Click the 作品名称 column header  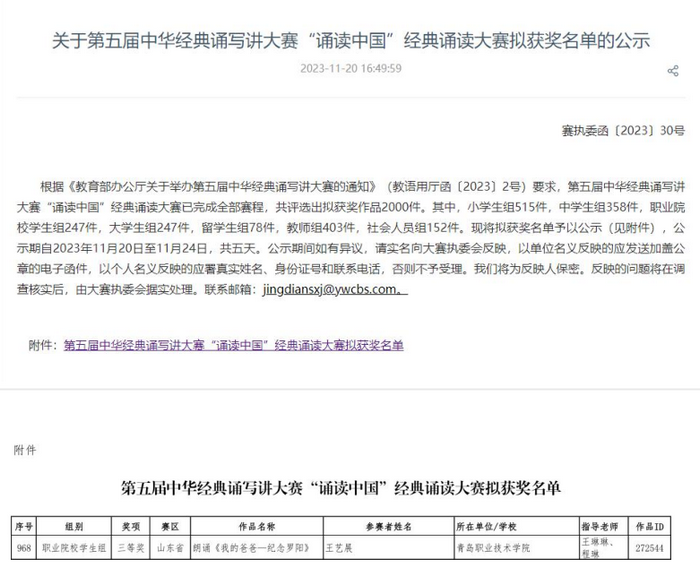(x=257, y=526)
